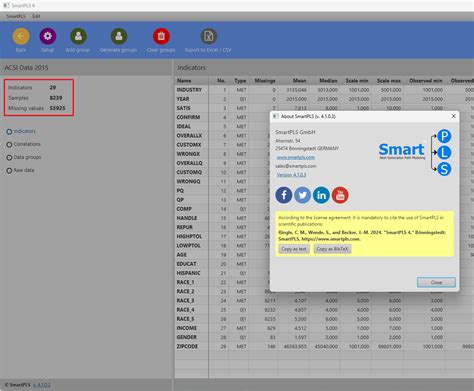Click the Version 4.1.0.3 link in dialog

tap(291, 175)
